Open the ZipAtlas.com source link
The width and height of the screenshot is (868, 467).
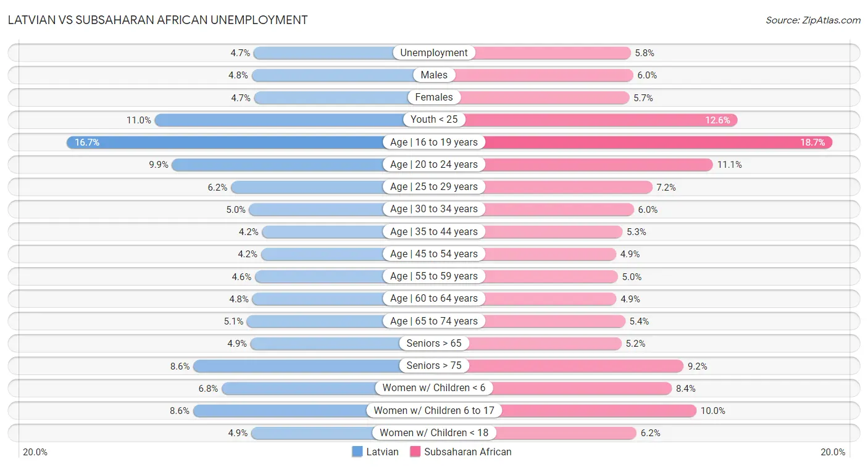tap(831, 20)
